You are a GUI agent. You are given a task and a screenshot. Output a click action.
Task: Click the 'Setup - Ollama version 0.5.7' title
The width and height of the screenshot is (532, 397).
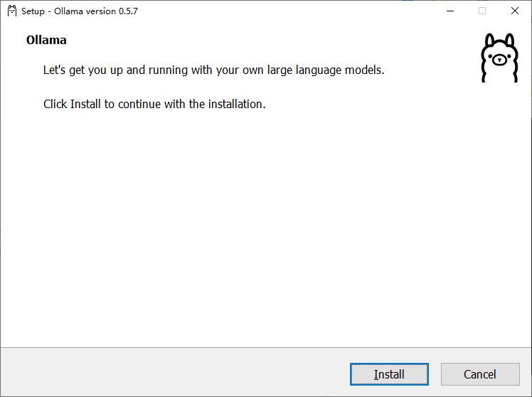80,11
